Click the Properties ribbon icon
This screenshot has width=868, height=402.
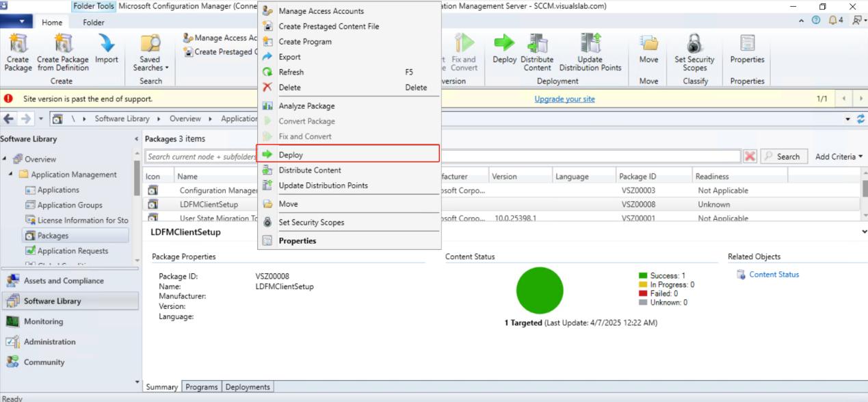(747, 45)
